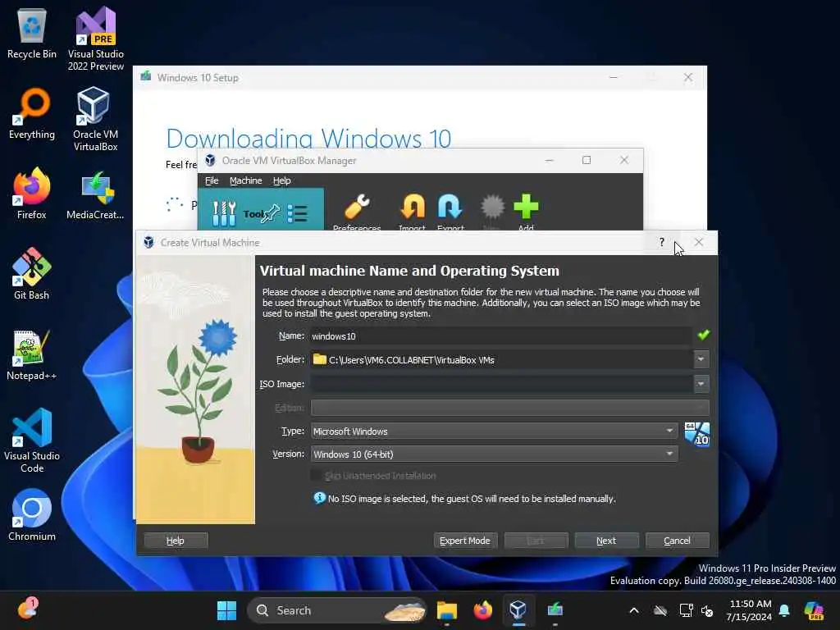The image size is (840, 630).
Task: Open Recycle Bin desktop icon
Action: [32, 33]
